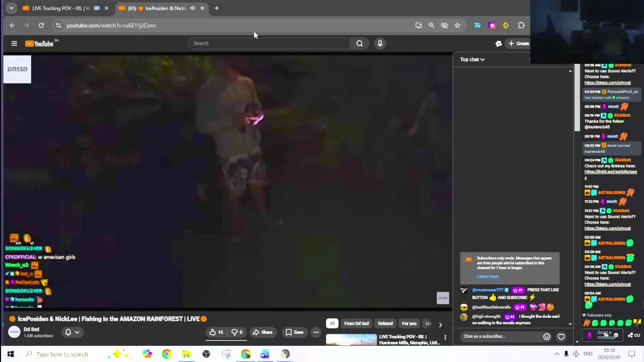Open the notification options chevron

tap(77, 332)
